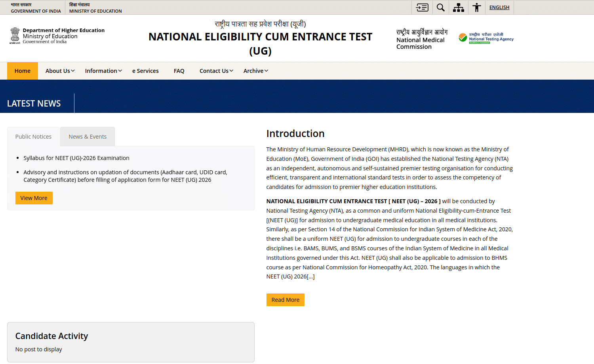Switch language via ENGLISH link
Screen dimensions: 594x364
click(499, 8)
